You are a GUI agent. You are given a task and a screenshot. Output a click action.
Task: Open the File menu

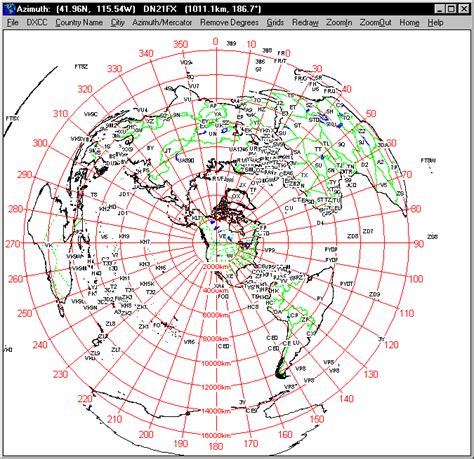click(13, 23)
